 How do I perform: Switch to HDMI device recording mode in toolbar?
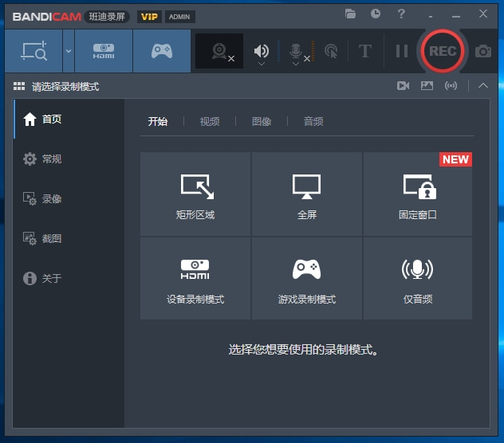click(104, 51)
